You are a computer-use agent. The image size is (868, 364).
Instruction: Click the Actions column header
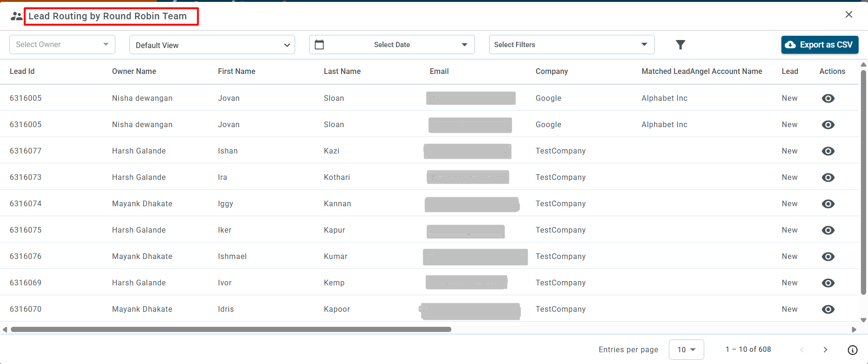(x=832, y=72)
